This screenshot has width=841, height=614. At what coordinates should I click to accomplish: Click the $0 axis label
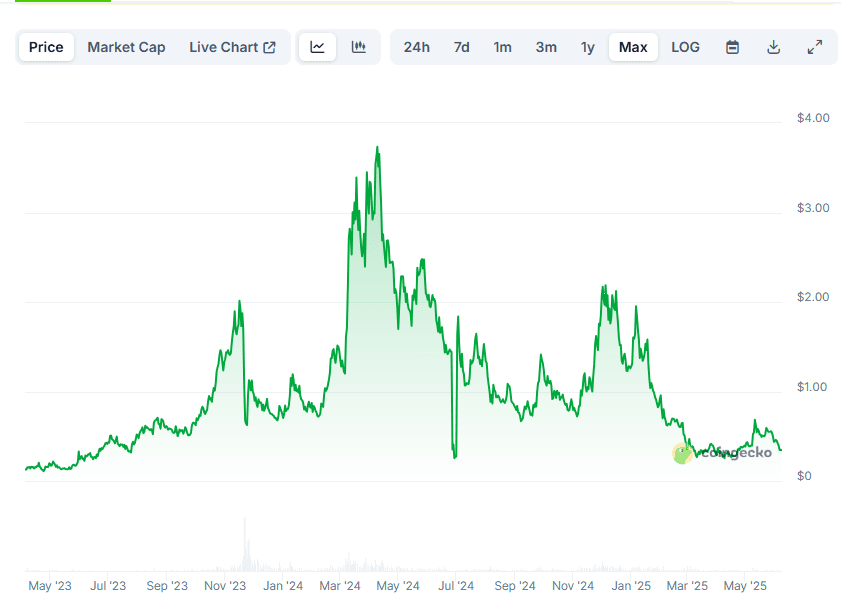(804, 476)
